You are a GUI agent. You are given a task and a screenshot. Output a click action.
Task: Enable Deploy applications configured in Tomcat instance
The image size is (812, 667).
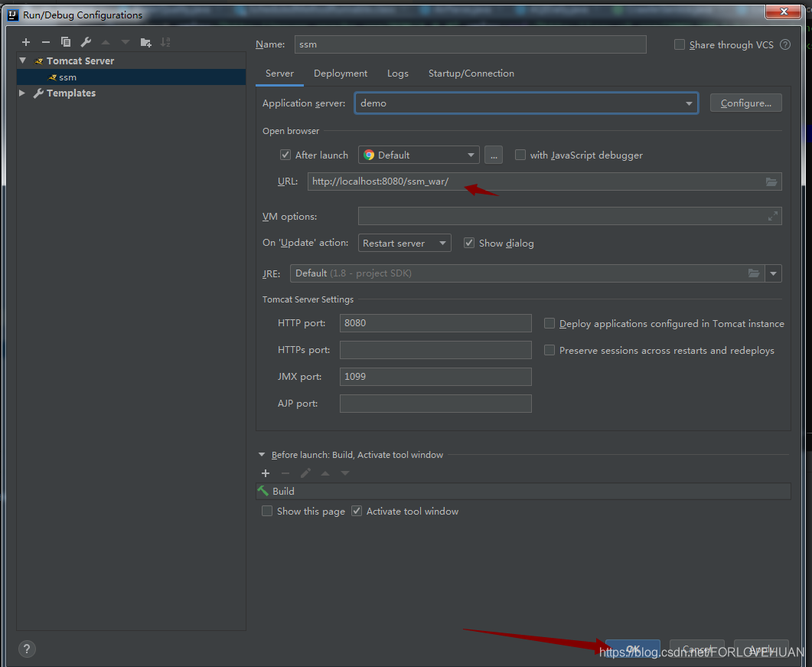coord(549,323)
